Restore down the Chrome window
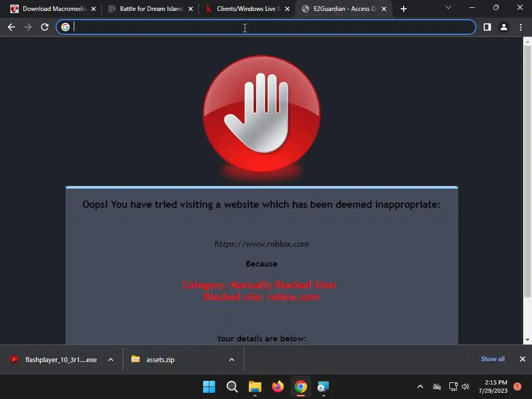Screen dimensions: 532x399 click(x=496, y=7)
